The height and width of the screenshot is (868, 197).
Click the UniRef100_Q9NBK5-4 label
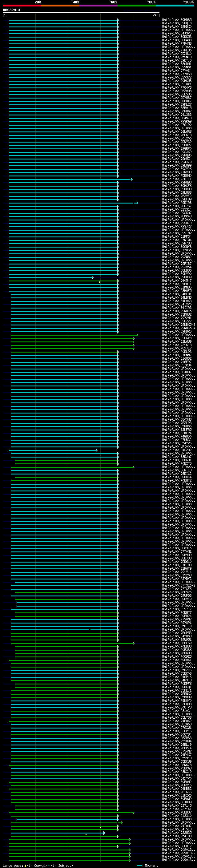tap(179, 328)
